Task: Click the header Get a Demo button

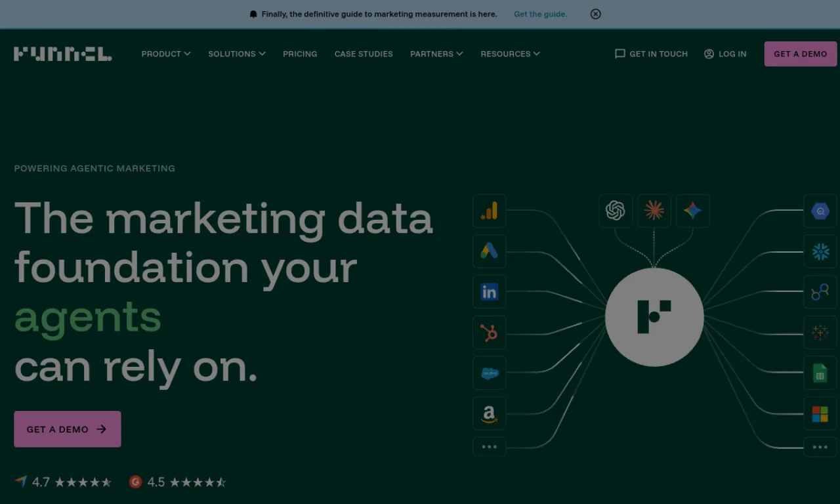Action: pos(801,54)
